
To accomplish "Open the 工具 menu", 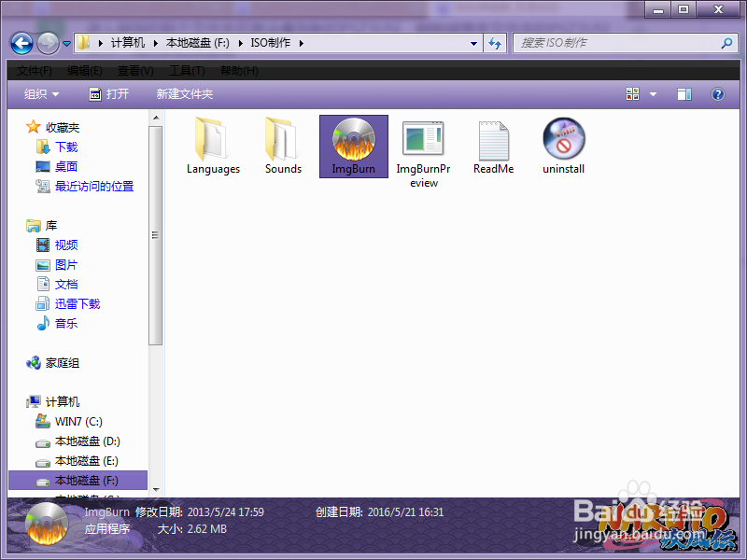I will pos(188,70).
